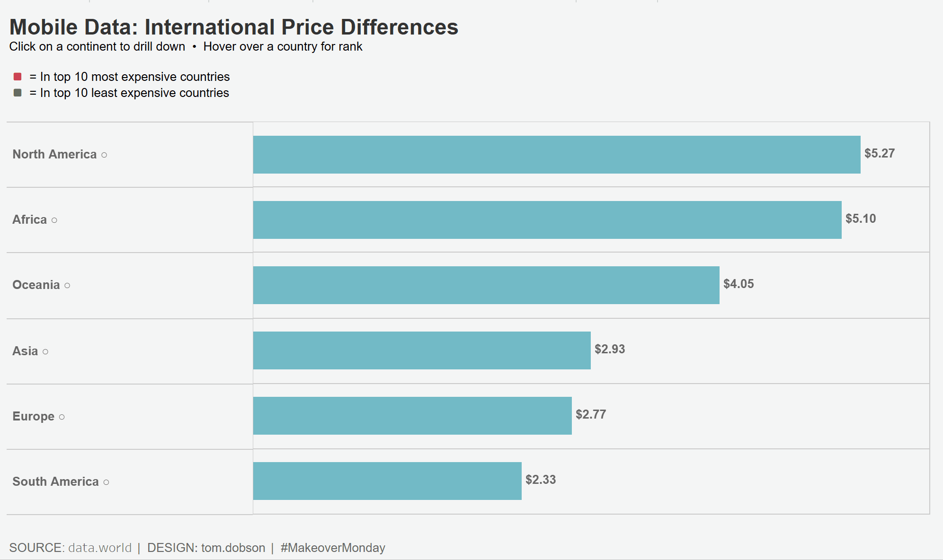Expand the North America drill-down circle

[x=104, y=155]
